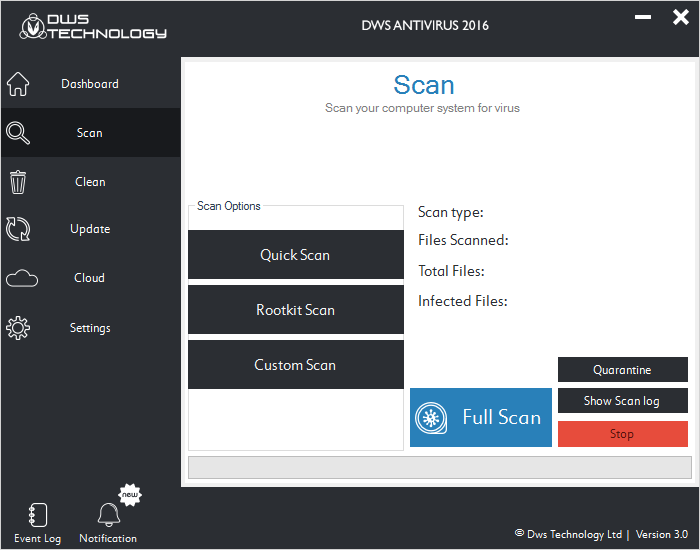Launch the Rootkit Scan
700x550 pixels.
(296, 310)
